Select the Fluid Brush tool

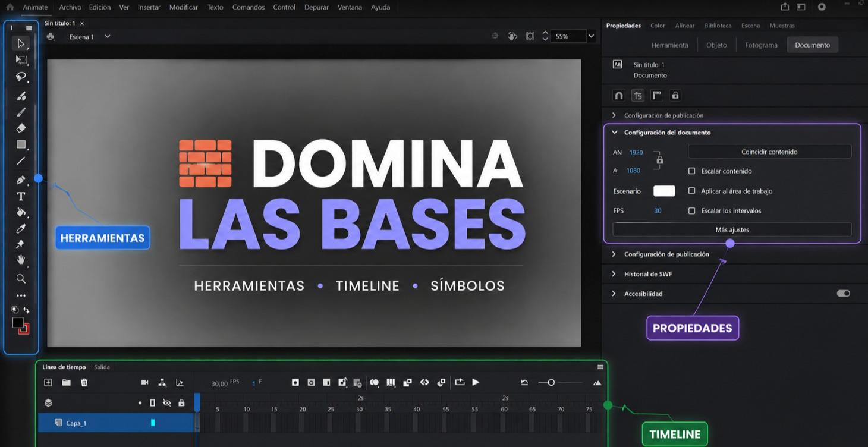pos(21,96)
